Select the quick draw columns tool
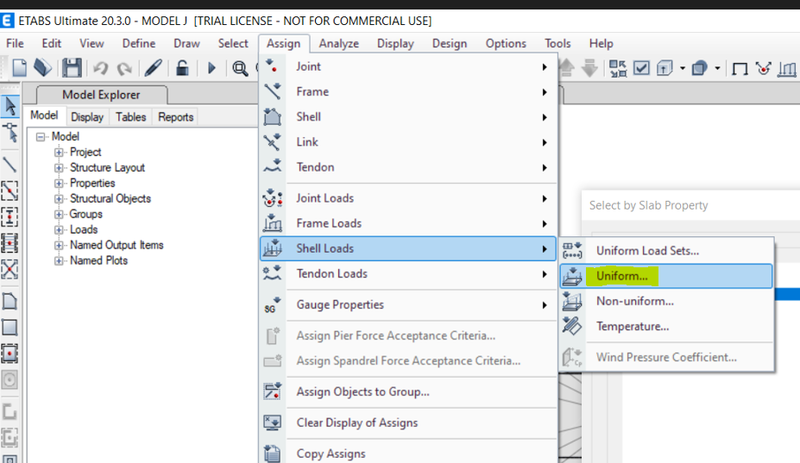Viewport: 800px width, 463px height. (x=10, y=217)
